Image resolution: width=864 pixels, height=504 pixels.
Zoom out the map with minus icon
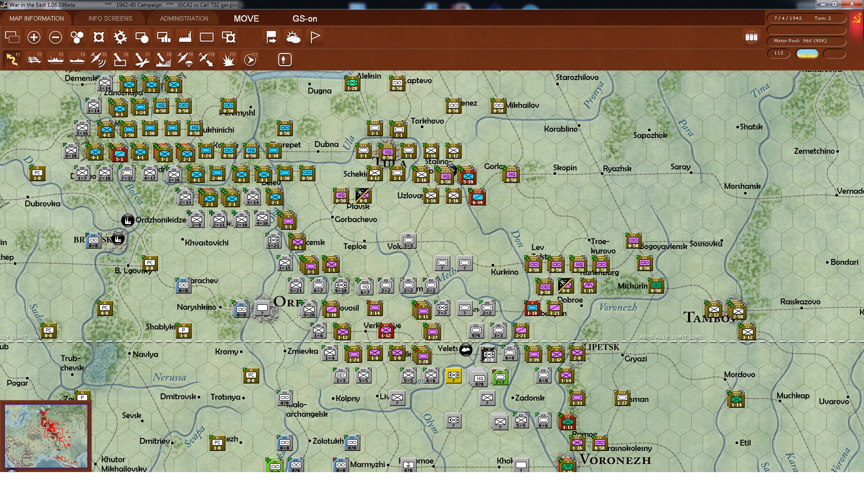[55, 37]
